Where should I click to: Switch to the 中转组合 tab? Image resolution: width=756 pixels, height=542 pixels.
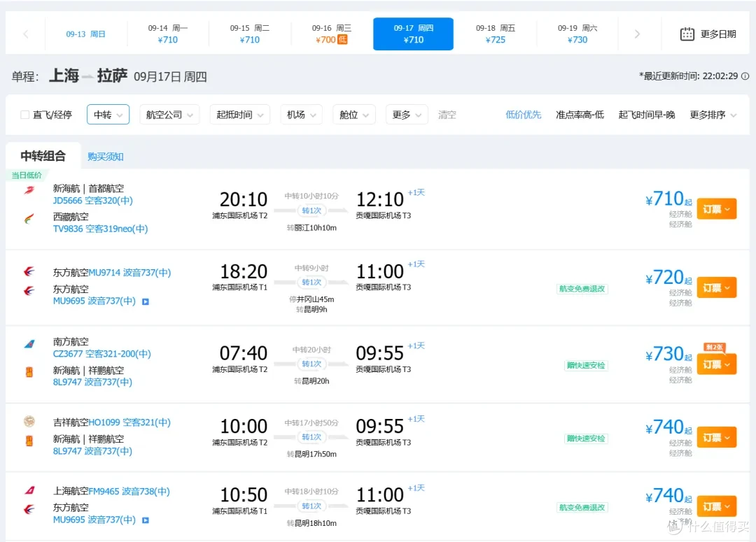(43, 156)
